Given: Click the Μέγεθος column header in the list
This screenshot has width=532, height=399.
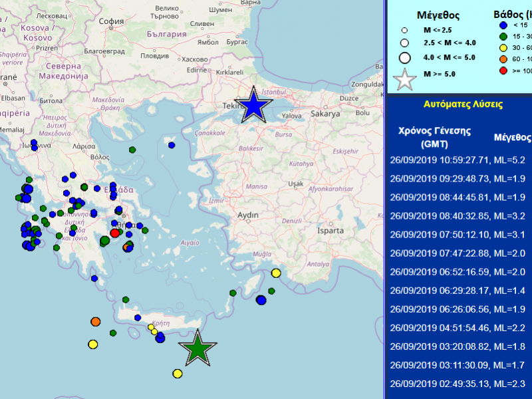Looking at the screenshot, I should click(513, 137).
